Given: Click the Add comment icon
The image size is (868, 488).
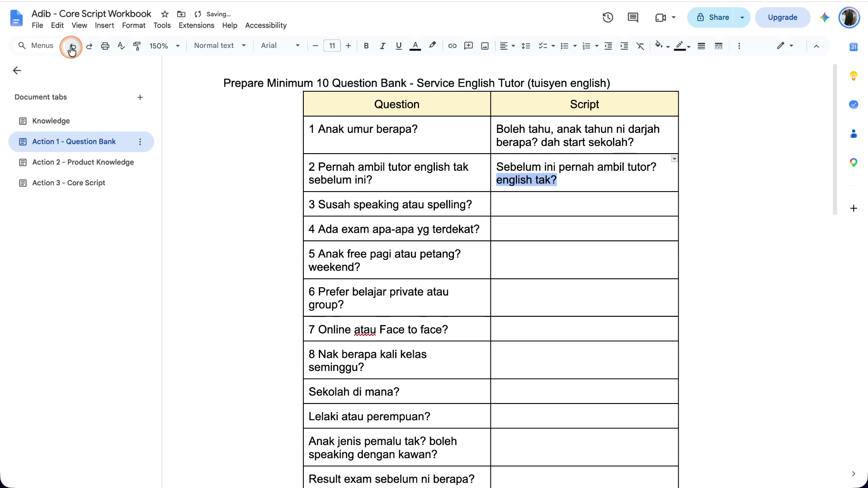Looking at the screenshot, I should tap(468, 46).
